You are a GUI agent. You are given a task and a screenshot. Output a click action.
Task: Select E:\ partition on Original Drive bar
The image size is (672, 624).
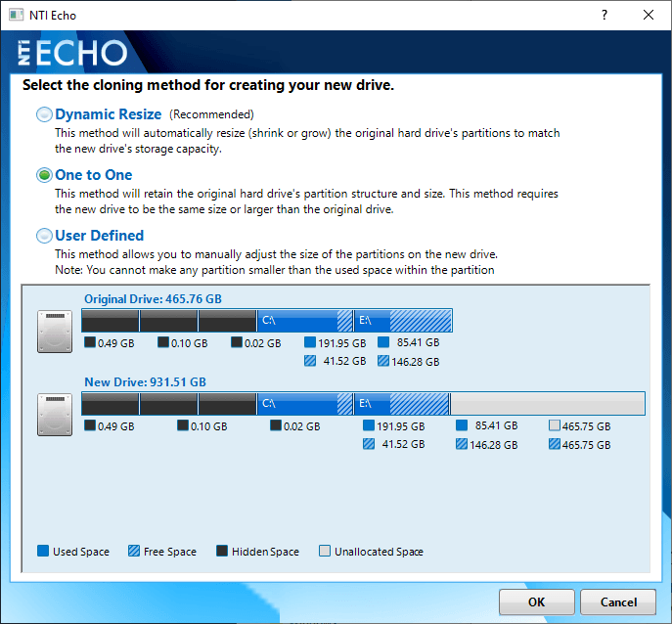pyautogui.click(x=403, y=321)
